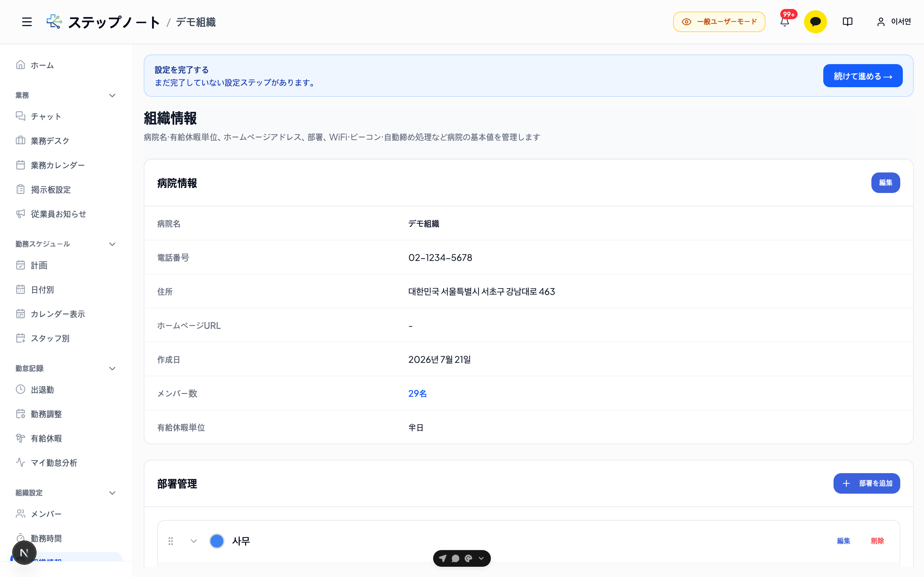This screenshot has height=577, width=924.
Task: Open the hamburger menu icon
Action: pyautogui.click(x=27, y=22)
